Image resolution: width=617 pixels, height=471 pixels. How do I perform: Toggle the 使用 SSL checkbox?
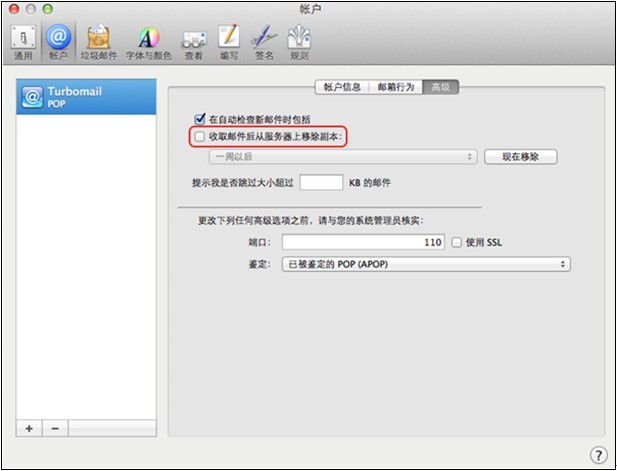[457, 242]
